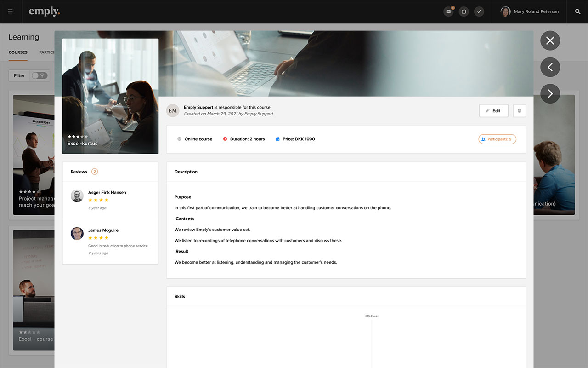Screen dimensions: 588x368
Task: Click the MS-Excel skill label
Action: coord(372,316)
